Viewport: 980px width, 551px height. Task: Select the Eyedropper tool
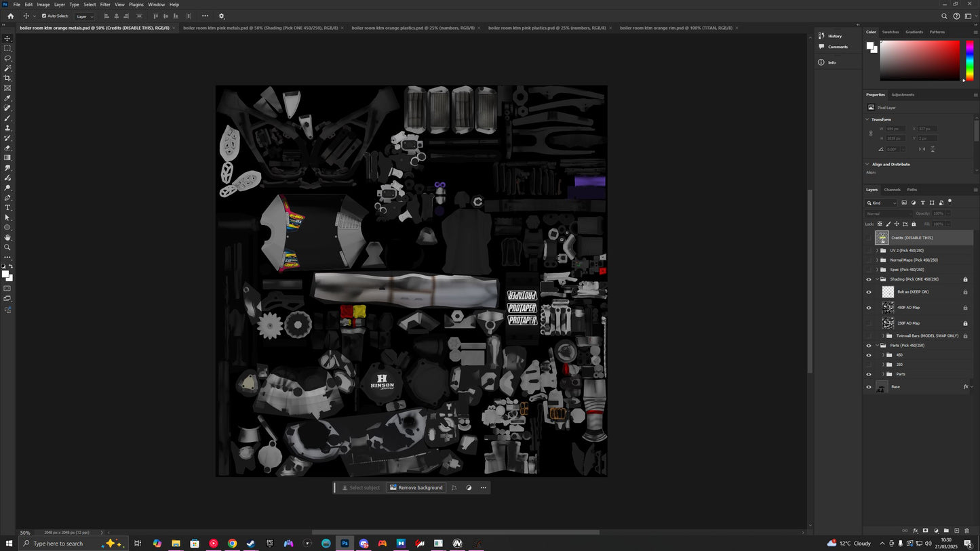tap(7, 98)
